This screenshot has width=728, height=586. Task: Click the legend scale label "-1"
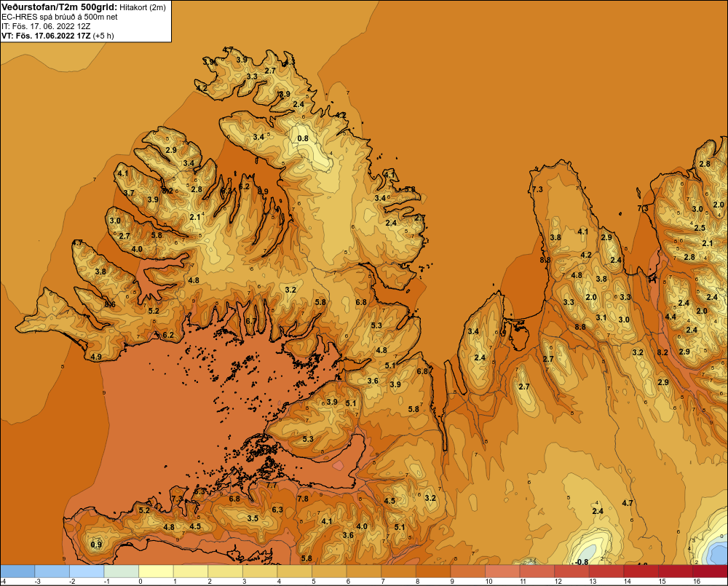coord(107,582)
